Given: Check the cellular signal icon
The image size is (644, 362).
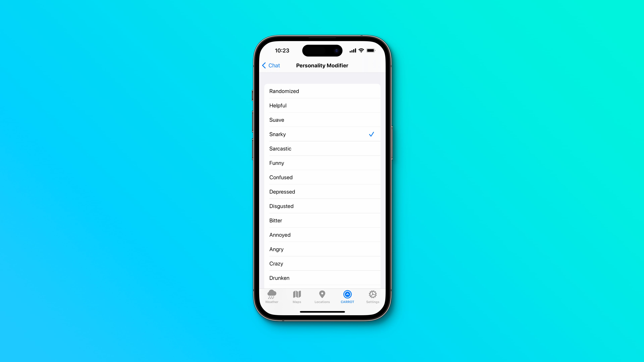Looking at the screenshot, I should (x=352, y=50).
